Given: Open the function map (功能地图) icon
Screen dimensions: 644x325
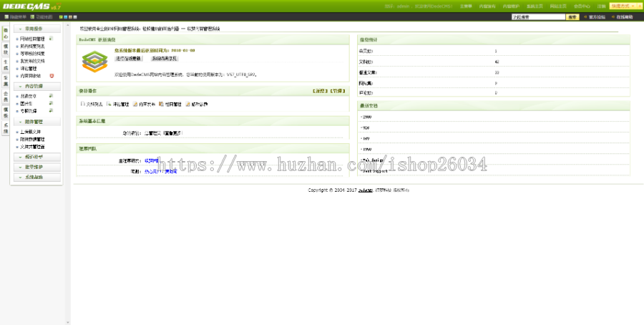Looking at the screenshot, I should (x=32, y=17).
